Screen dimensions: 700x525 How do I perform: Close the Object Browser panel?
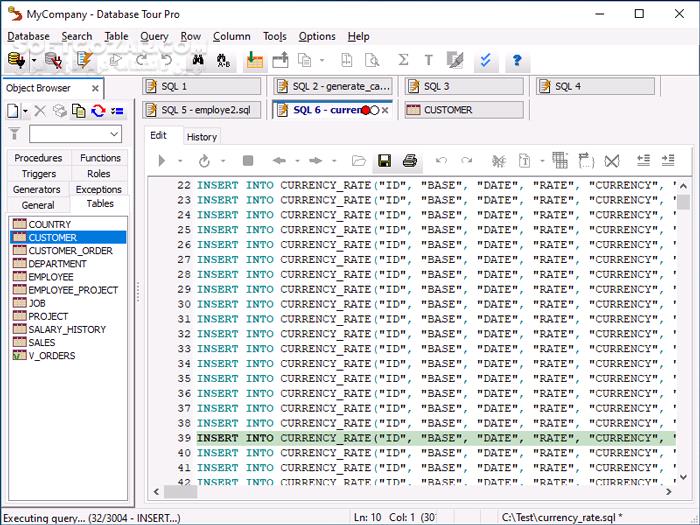95,88
